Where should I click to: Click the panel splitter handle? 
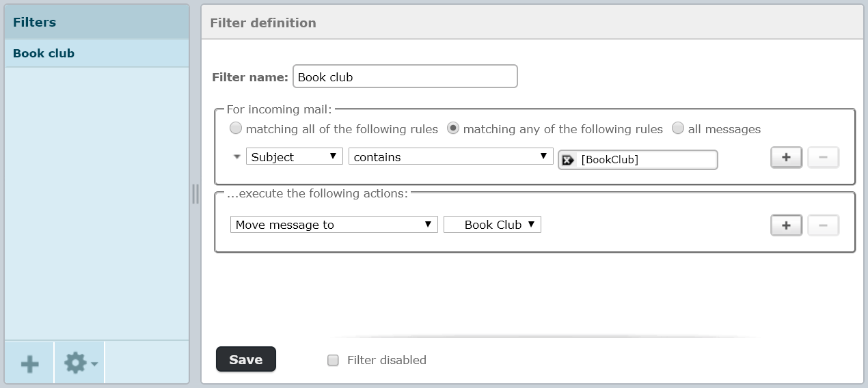tap(195, 194)
